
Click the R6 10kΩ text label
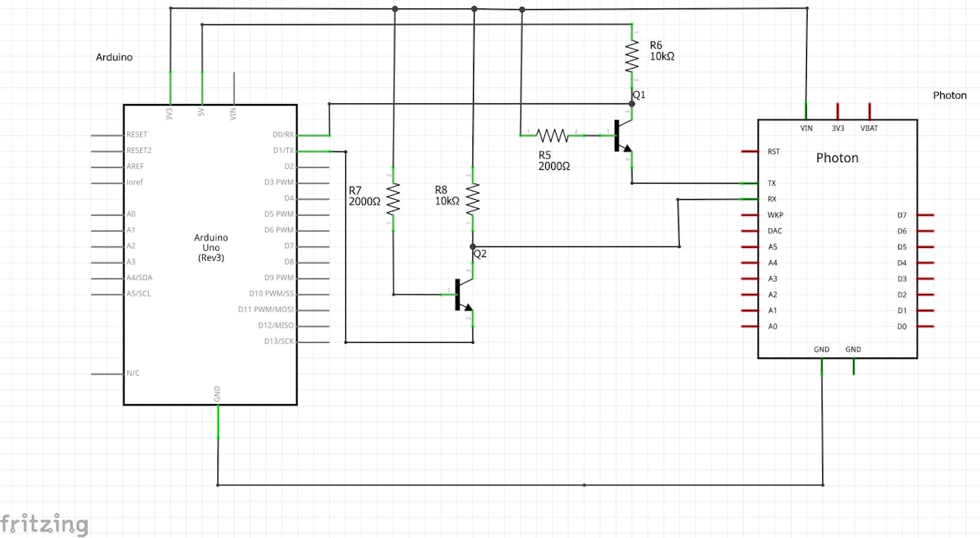tap(661, 51)
